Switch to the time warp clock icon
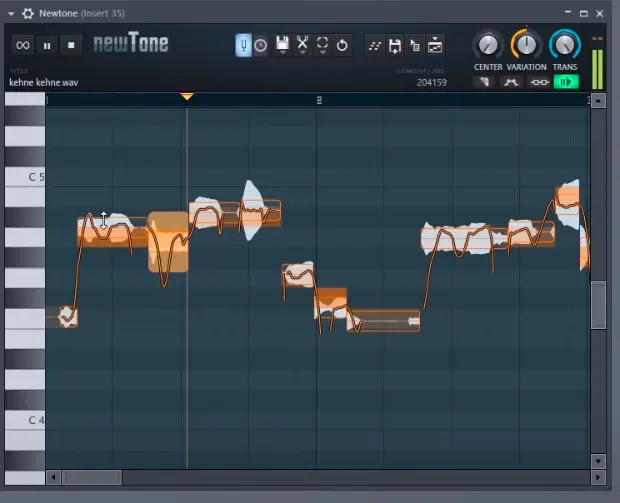Image resolution: width=620 pixels, height=503 pixels. [260, 45]
